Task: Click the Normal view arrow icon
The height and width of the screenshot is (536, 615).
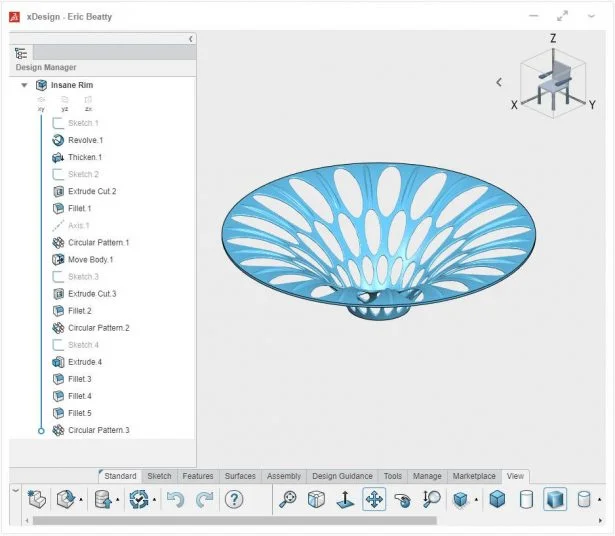Action: click(345, 499)
